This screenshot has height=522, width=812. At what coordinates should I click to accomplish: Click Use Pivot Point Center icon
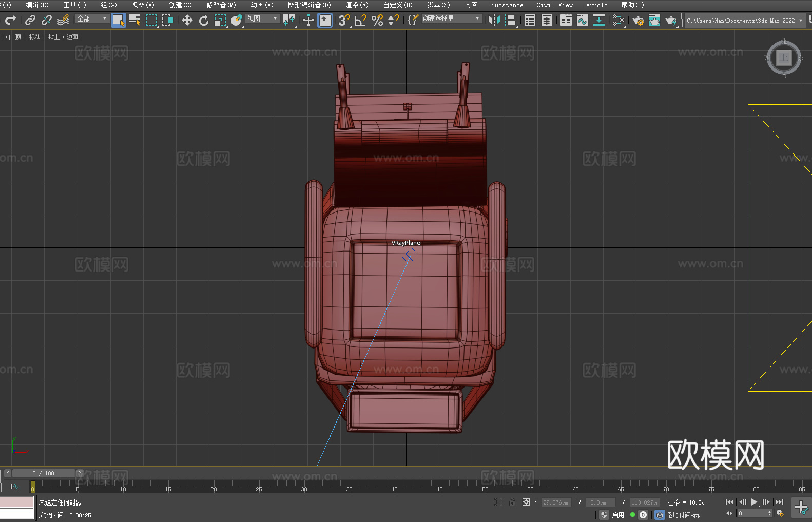(289, 20)
